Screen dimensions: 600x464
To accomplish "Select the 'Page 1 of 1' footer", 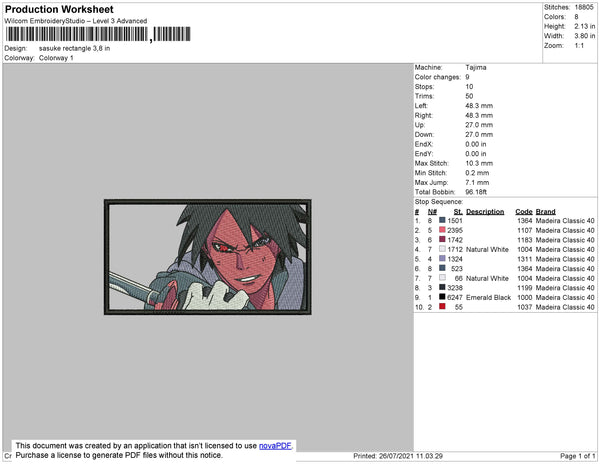I will 578,456.
